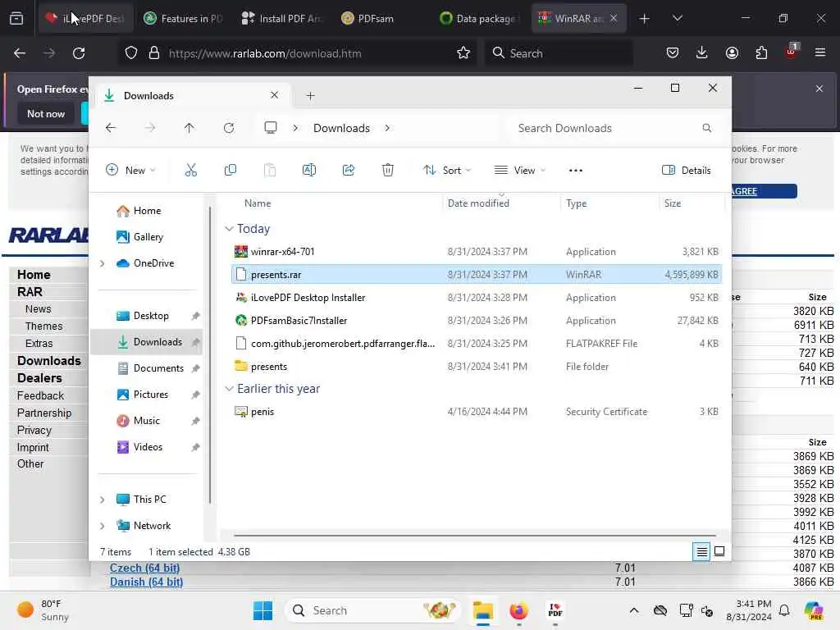The image size is (840, 630).
Task: Save to Pocket icon in Firefox
Action: [673, 52]
